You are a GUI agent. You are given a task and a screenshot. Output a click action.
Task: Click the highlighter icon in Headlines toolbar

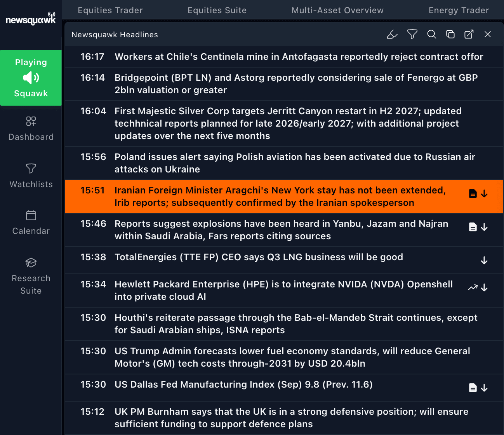click(x=392, y=35)
